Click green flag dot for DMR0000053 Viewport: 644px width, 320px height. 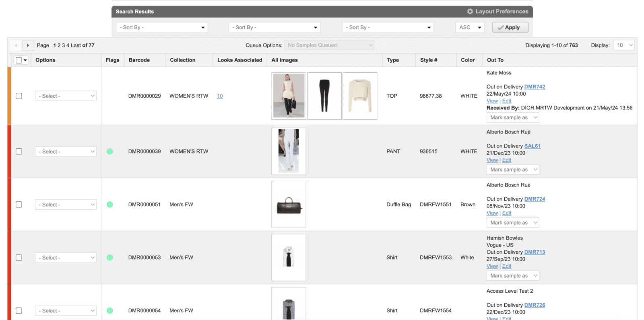109,258
